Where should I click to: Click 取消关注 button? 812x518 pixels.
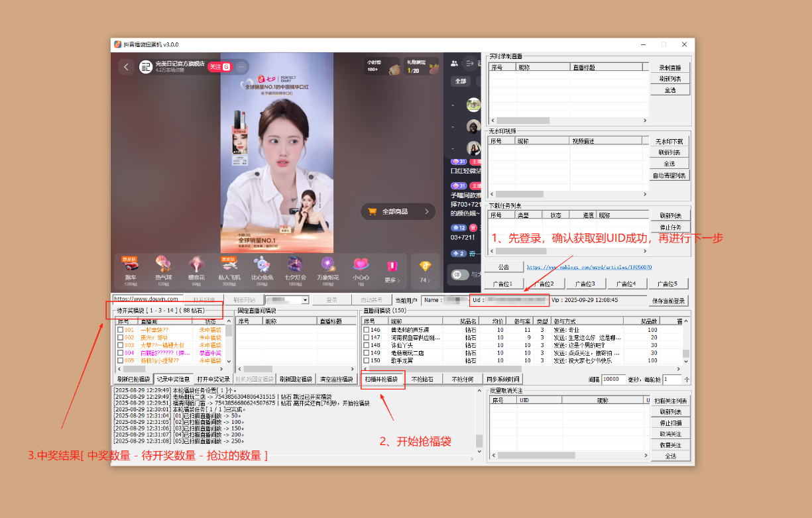point(669,433)
